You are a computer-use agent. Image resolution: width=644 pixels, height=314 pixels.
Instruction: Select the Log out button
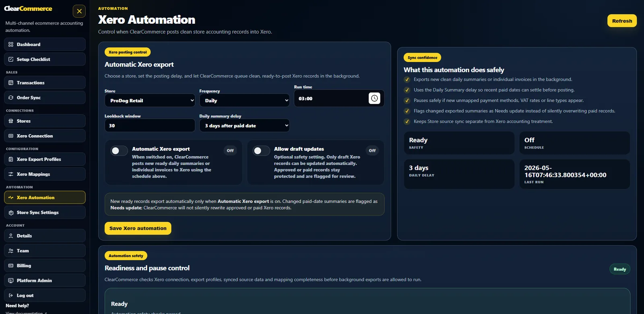45,295
